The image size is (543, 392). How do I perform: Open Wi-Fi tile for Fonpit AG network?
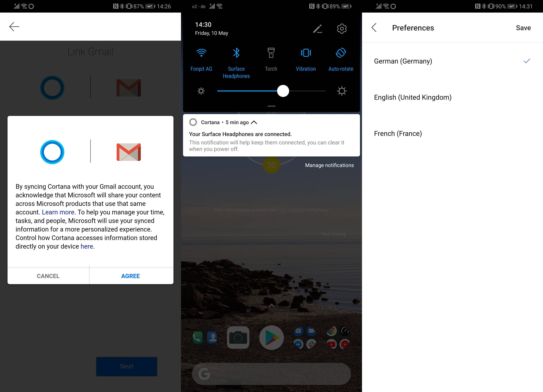tap(201, 53)
